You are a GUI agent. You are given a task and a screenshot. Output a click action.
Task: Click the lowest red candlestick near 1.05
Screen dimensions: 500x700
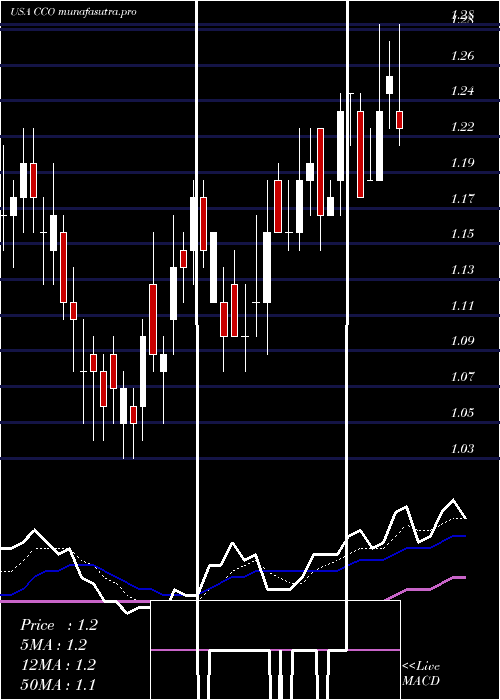point(133,415)
